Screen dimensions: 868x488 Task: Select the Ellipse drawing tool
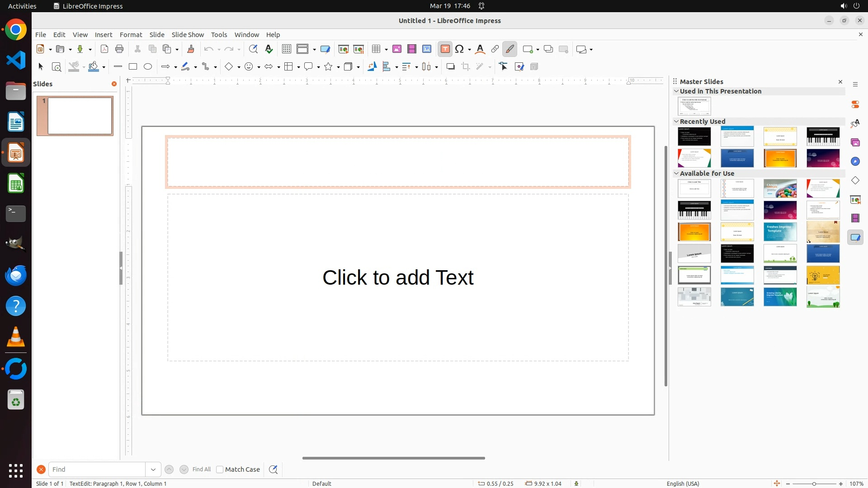tap(148, 67)
